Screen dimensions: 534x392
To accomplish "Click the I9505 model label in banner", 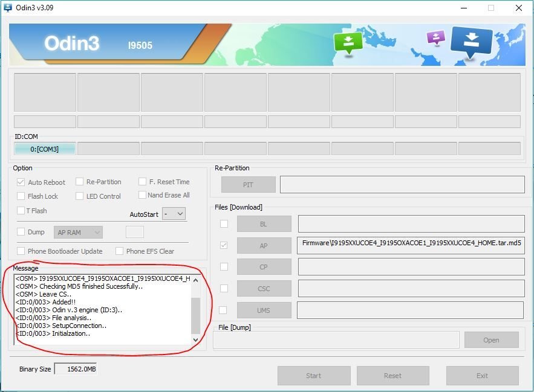I will pos(140,45).
